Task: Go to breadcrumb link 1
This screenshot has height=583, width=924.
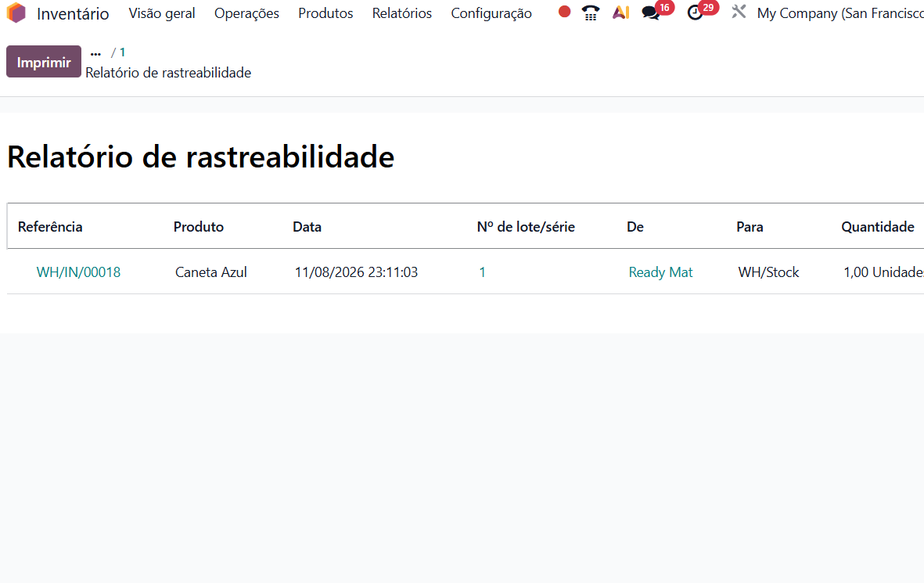Action: [x=123, y=52]
